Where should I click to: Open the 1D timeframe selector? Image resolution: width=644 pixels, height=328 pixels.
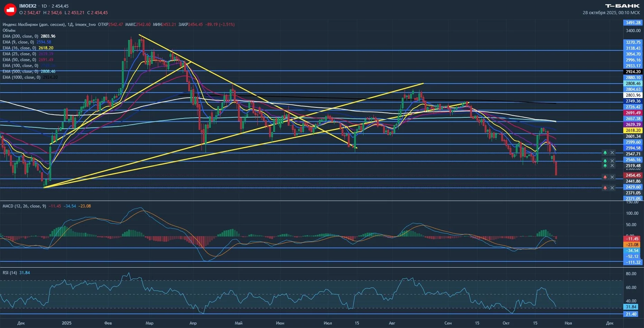click(x=44, y=6)
